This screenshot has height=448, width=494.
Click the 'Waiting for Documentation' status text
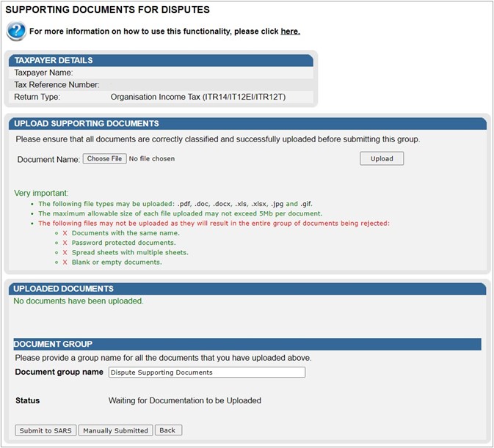click(x=184, y=401)
